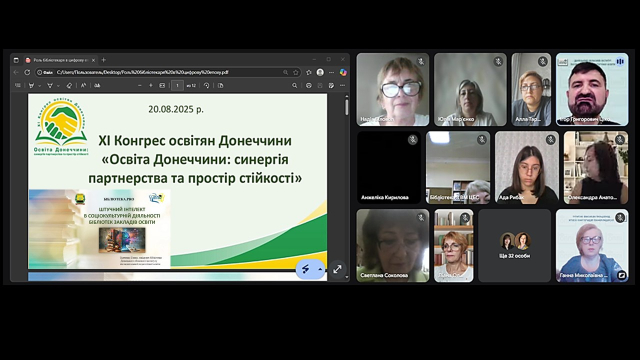Zoom out of the PDF document
Image resolution: width=640 pixels, height=360 pixels.
point(140,85)
